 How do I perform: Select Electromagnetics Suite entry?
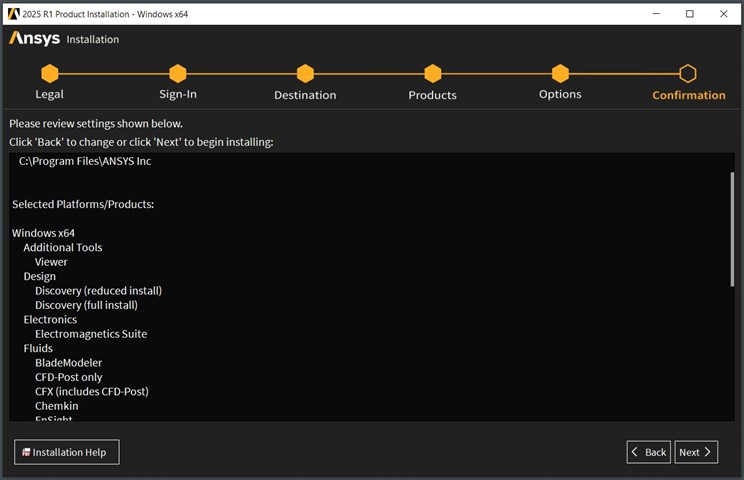(91, 334)
